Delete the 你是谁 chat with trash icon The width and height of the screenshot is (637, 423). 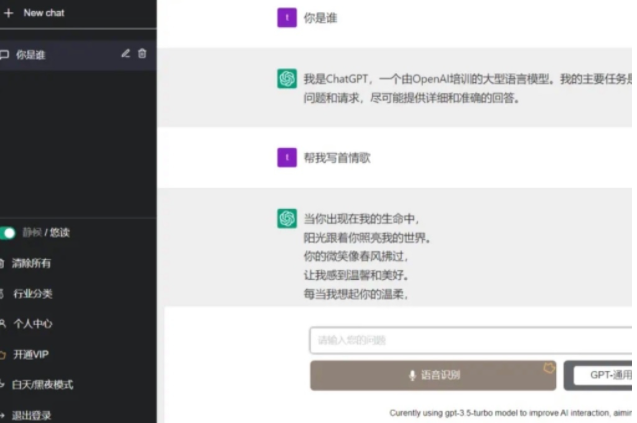tap(142, 54)
